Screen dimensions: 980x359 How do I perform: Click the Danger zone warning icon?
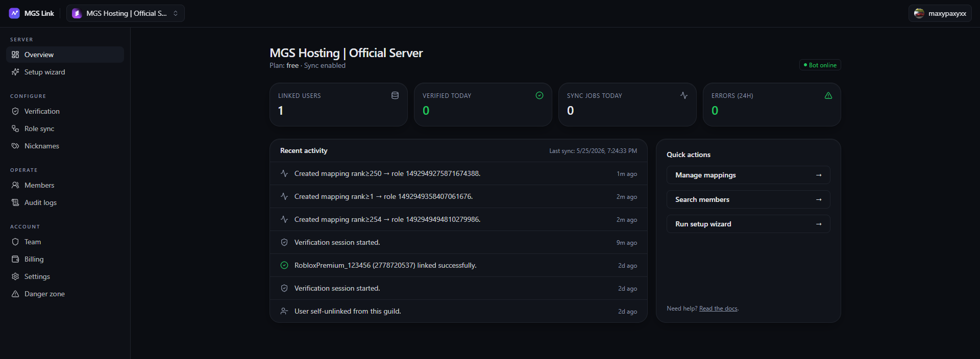click(x=15, y=294)
